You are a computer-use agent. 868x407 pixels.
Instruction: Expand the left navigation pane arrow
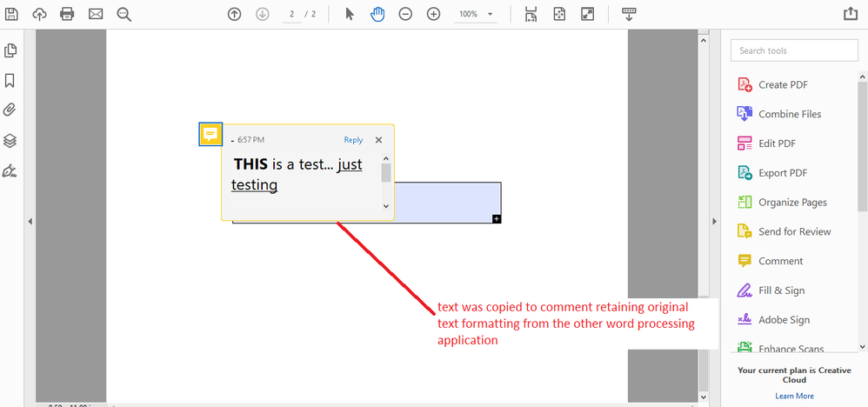[30, 222]
